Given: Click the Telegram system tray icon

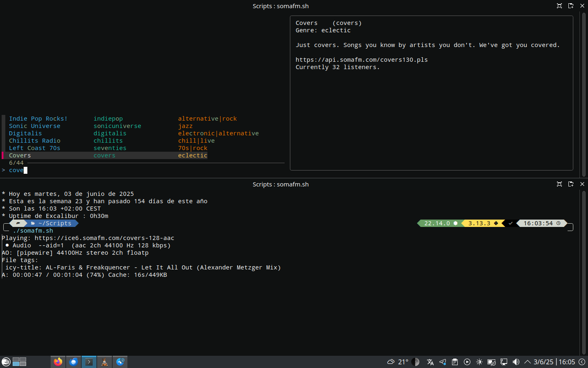Looking at the screenshot, I should click(x=443, y=362).
